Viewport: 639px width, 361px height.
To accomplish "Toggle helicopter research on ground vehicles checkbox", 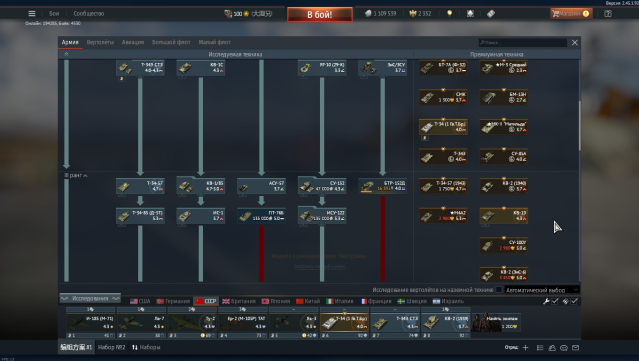I will point(499,290).
